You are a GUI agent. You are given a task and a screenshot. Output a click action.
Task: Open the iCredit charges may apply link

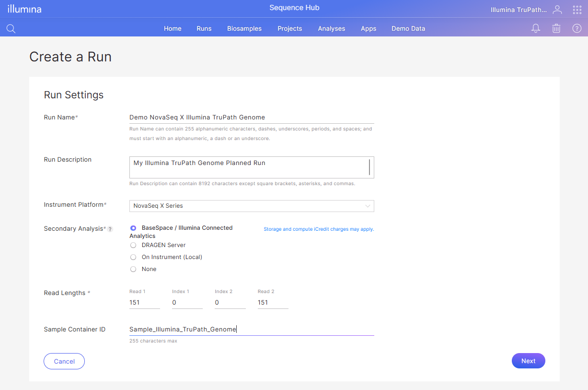point(319,229)
